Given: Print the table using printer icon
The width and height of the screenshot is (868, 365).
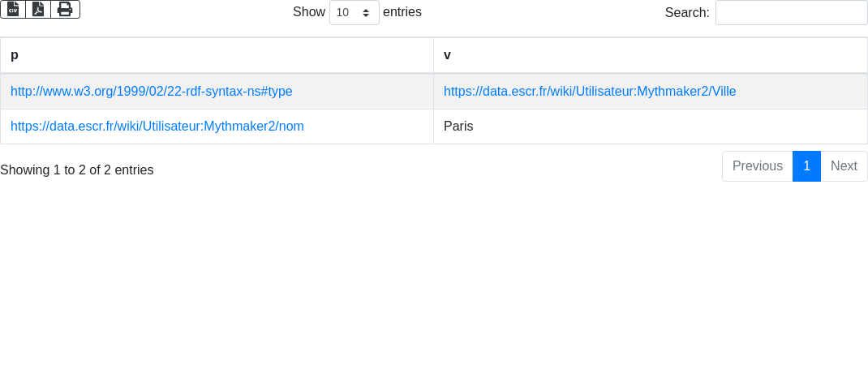Looking at the screenshot, I should point(65,9).
